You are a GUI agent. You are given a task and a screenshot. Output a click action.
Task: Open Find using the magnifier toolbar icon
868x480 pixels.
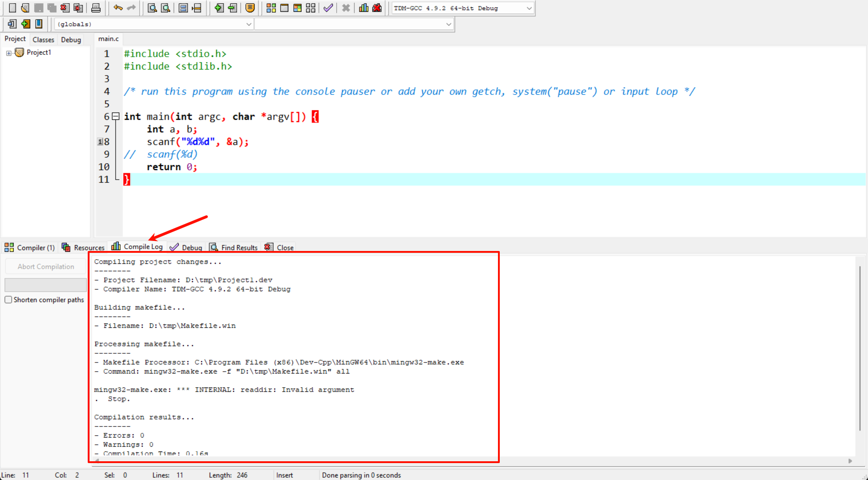pyautogui.click(x=152, y=8)
